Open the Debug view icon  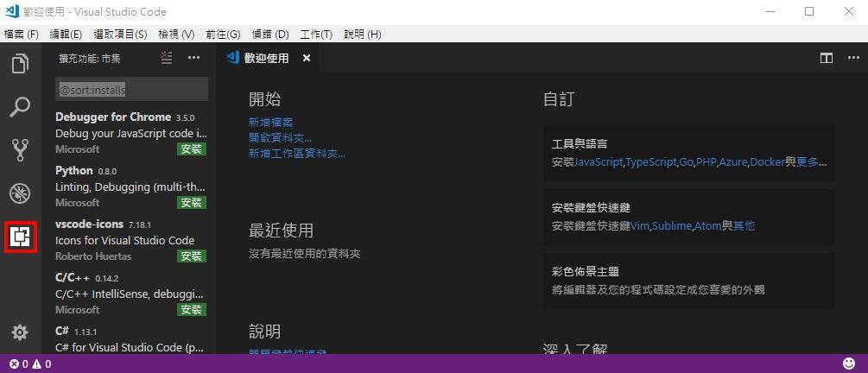[20, 193]
